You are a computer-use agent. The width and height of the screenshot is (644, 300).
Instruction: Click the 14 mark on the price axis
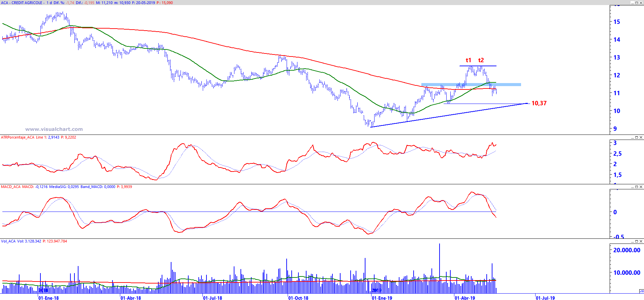tap(617, 40)
